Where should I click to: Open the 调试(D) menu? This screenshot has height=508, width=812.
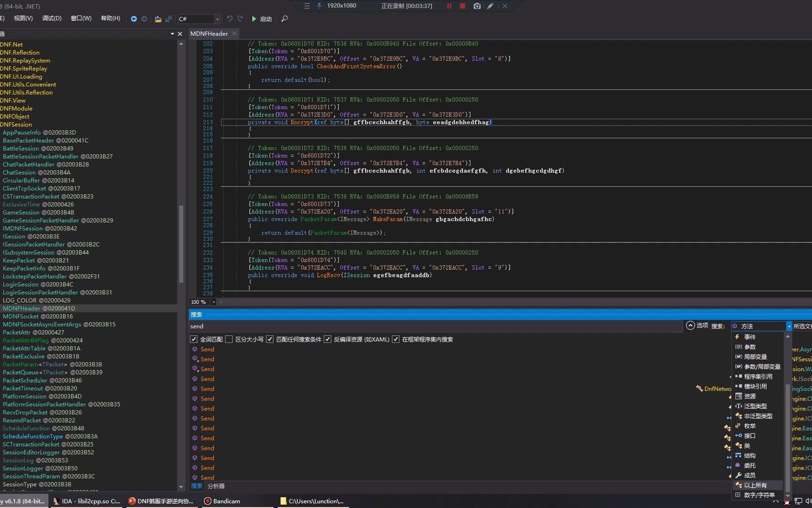pyautogui.click(x=52, y=18)
